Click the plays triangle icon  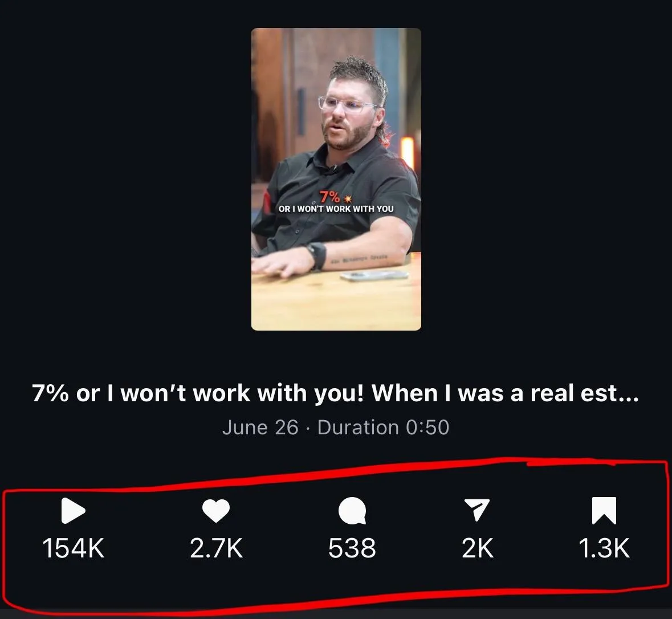tap(74, 511)
